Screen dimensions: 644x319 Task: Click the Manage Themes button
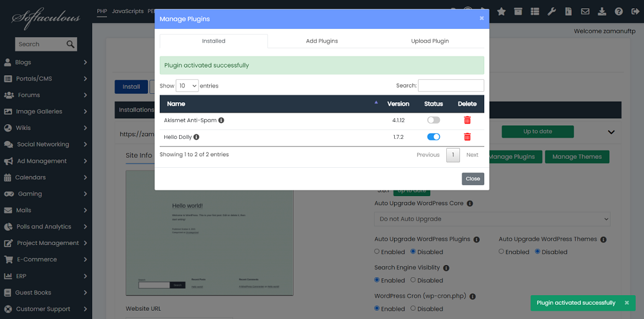click(x=577, y=157)
